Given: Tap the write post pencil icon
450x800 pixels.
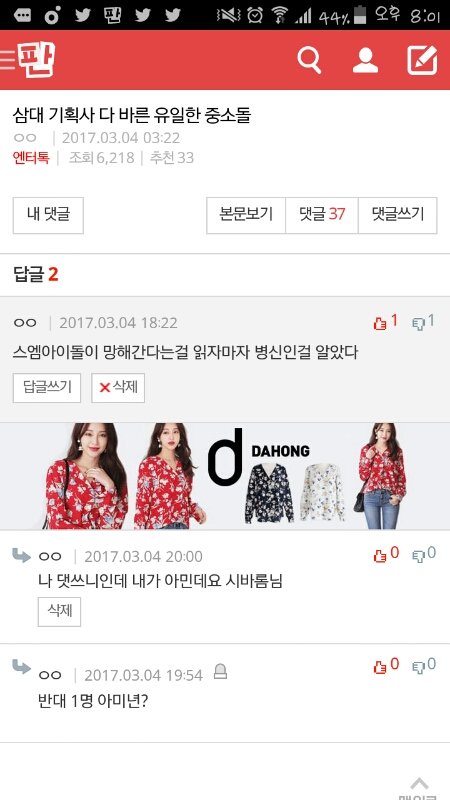Looking at the screenshot, I should tap(422, 60).
